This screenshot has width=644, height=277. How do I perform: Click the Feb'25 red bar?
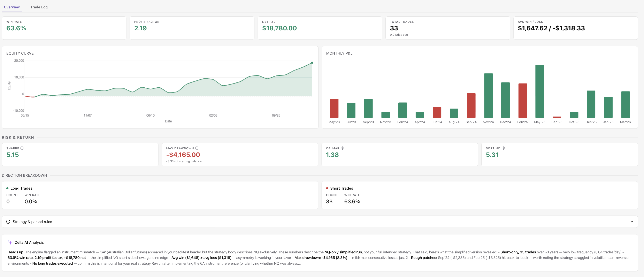tap(522, 101)
